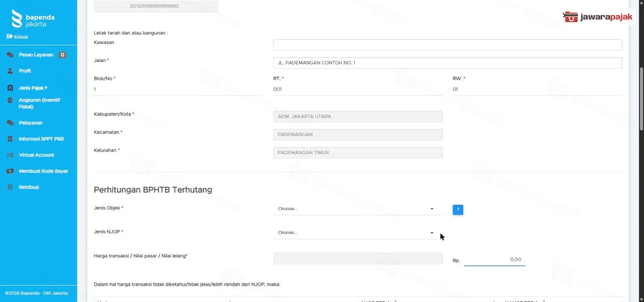Click the grey Harga transaksi field

pyautogui.click(x=358, y=259)
